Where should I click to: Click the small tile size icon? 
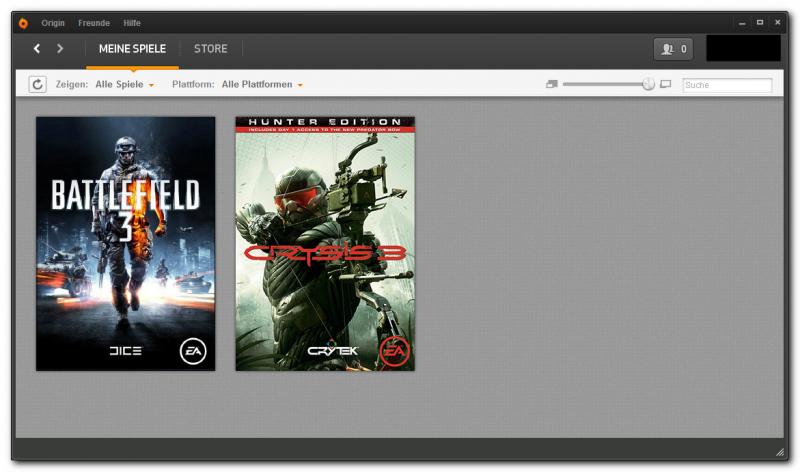coord(551,85)
